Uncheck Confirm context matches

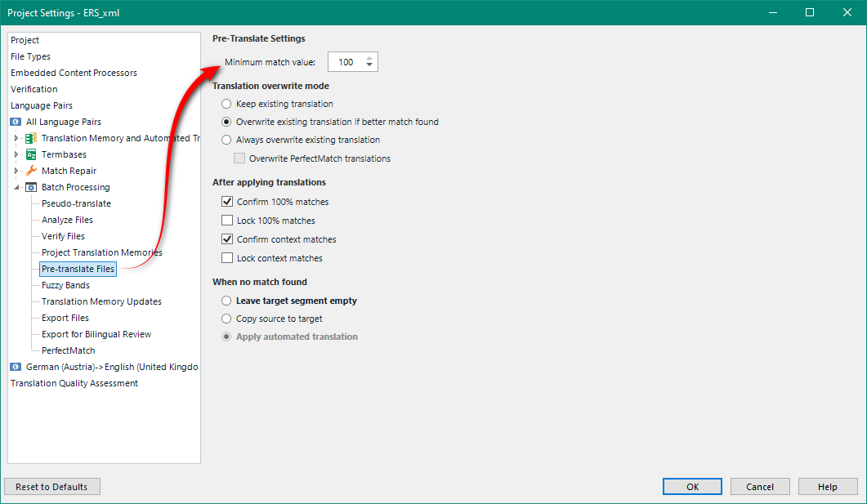click(226, 239)
